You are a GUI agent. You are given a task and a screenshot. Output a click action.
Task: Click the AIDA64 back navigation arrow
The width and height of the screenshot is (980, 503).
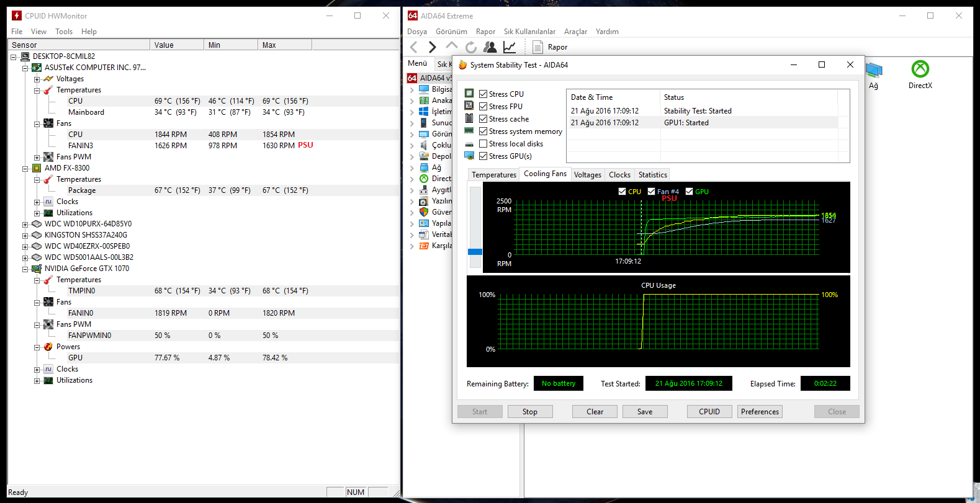pos(414,47)
